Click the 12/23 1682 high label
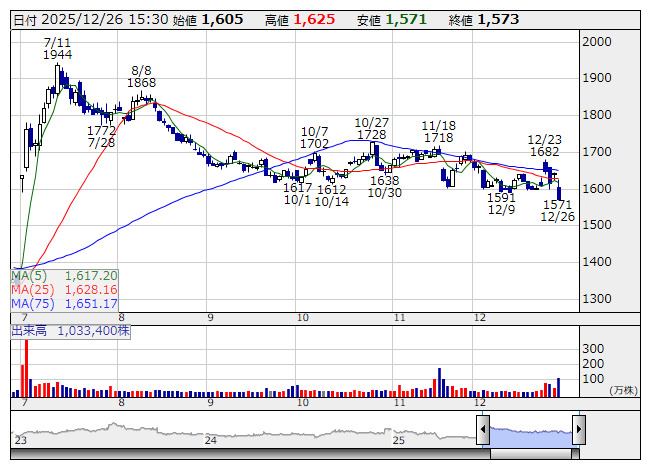 click(x=545, y=145)
